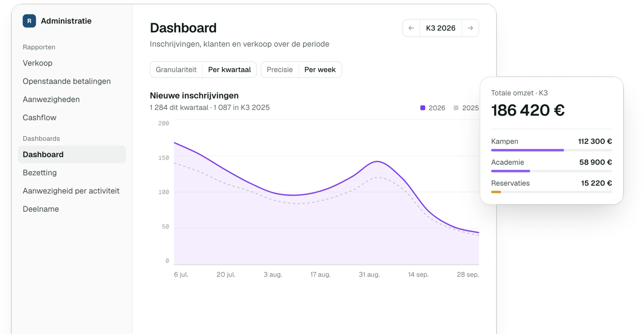Screen dimensions: 644x334
Task: Go to previous quarter with left arrow
Action: 411,28
